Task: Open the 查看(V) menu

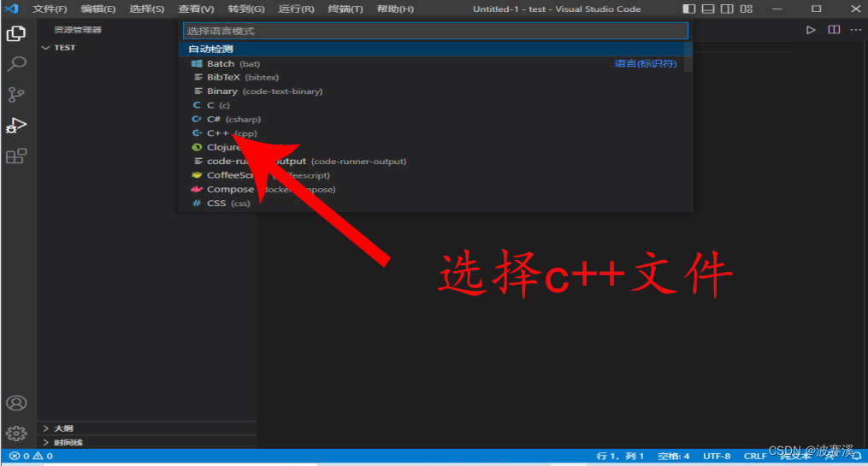Action: click(x=196, y=9)
